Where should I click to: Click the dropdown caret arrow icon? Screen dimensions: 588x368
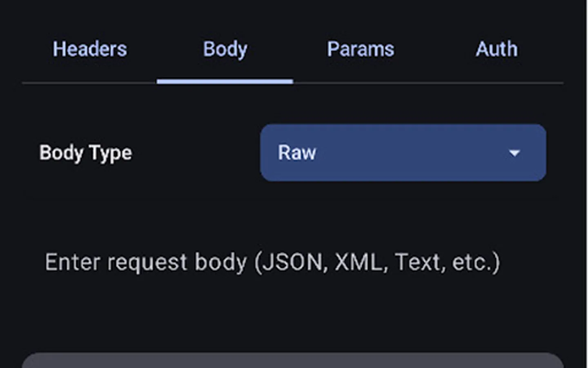(x=514, y=153)
